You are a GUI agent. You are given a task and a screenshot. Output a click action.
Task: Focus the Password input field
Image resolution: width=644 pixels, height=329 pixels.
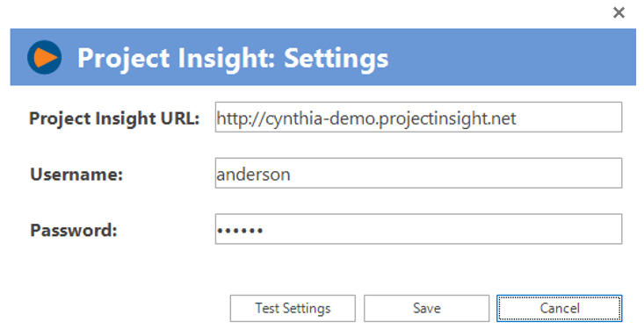pyautogui.click(x=418, y=229)
